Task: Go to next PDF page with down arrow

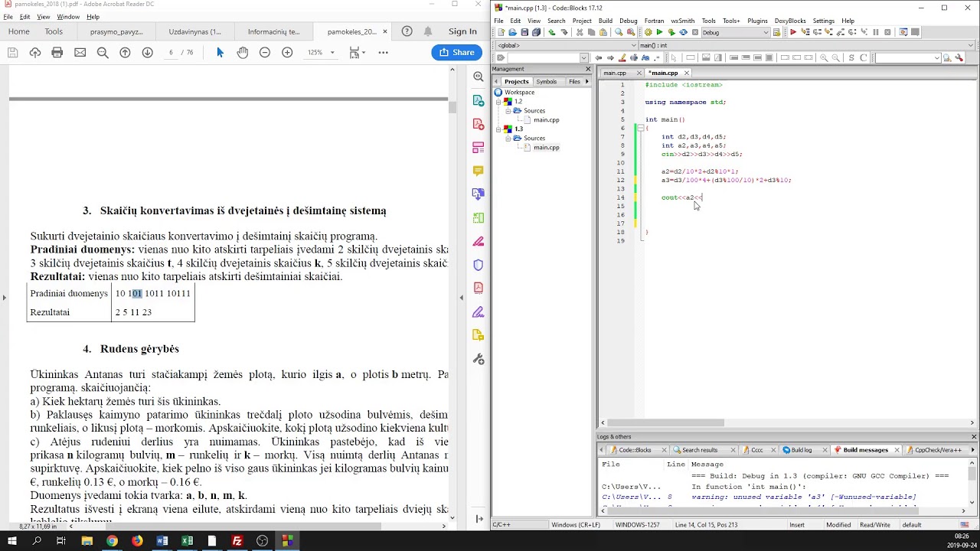Action: coord(147,52)
